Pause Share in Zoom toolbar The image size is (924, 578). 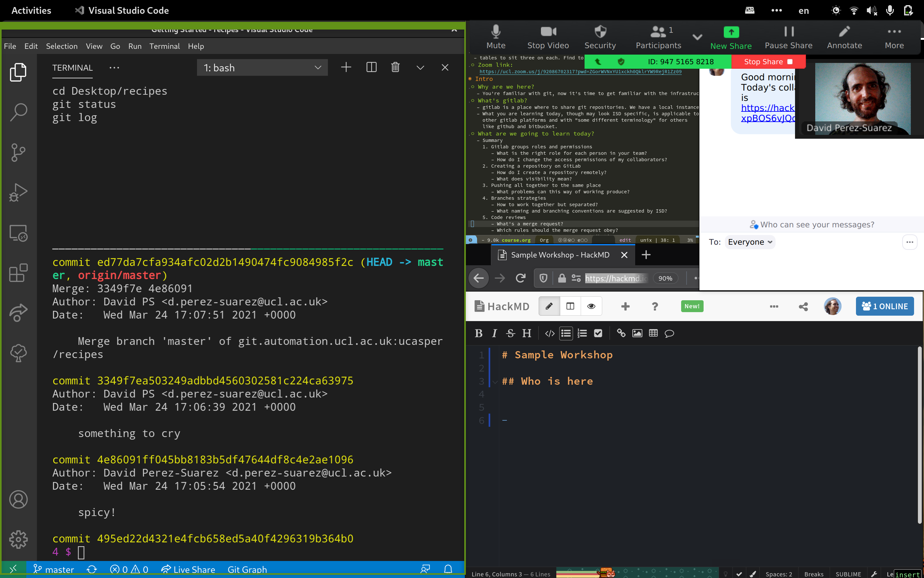pos(789,37)
